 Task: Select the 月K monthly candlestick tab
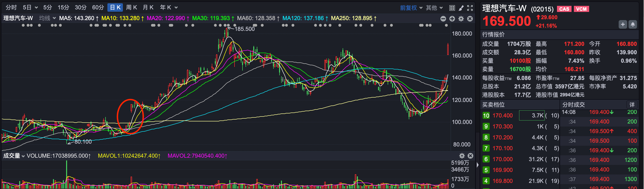coord(148,7)
